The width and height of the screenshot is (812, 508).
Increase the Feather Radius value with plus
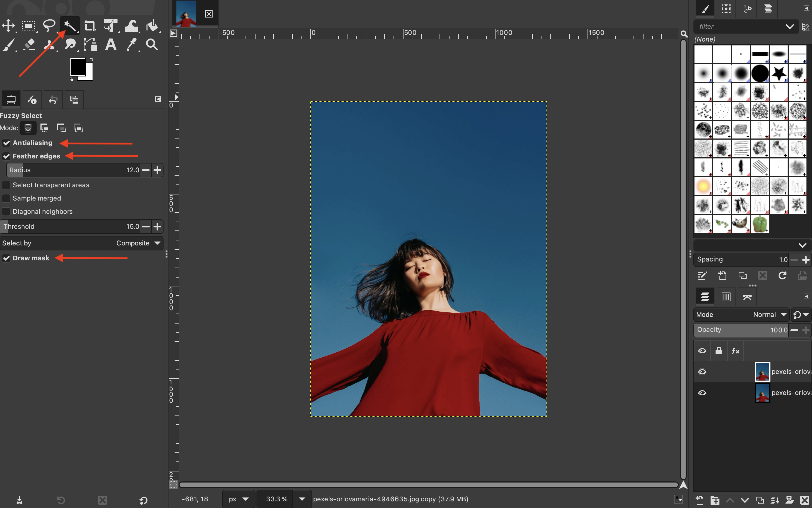(157, 170)
